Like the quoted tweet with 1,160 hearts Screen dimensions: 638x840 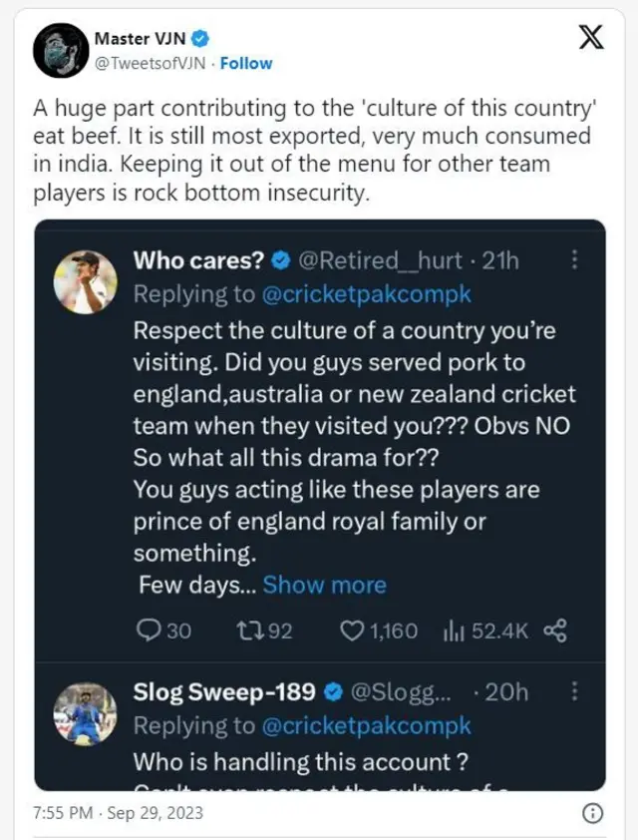(351, 630)
